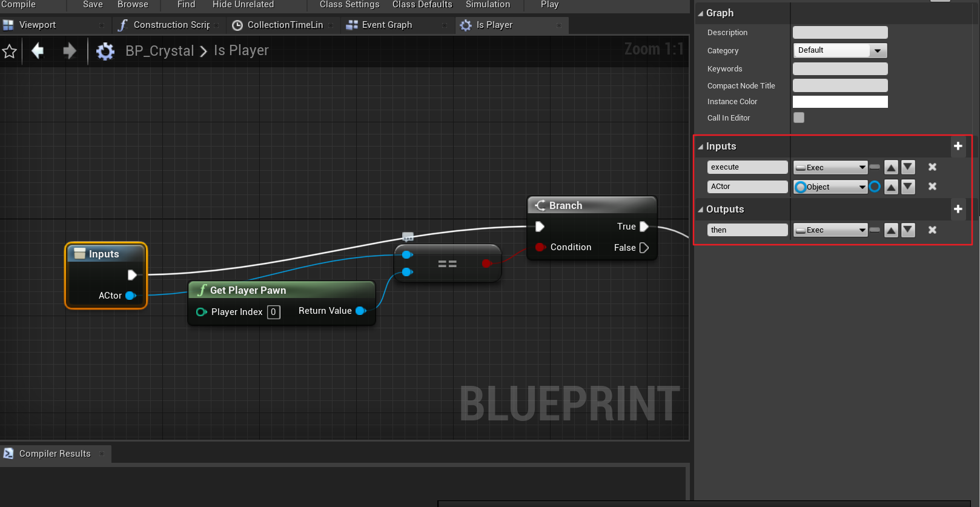Move the execute input up

tap(891, 167)
